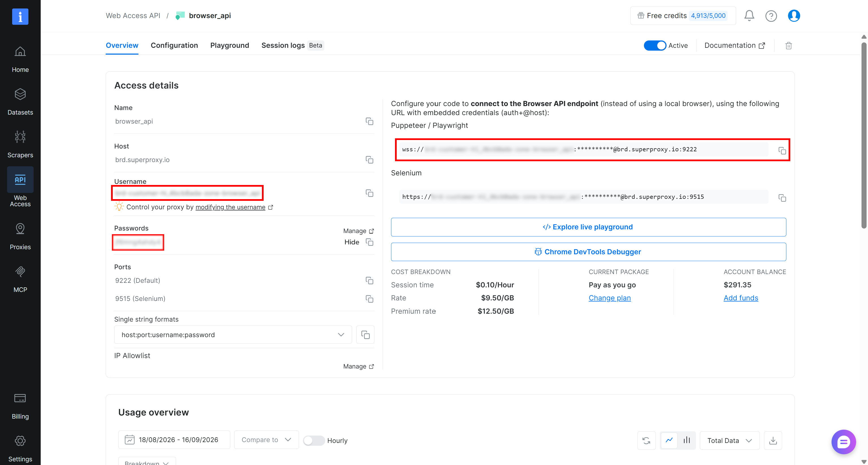
Task: Toggle the Active zone switch
Action: 655,46
